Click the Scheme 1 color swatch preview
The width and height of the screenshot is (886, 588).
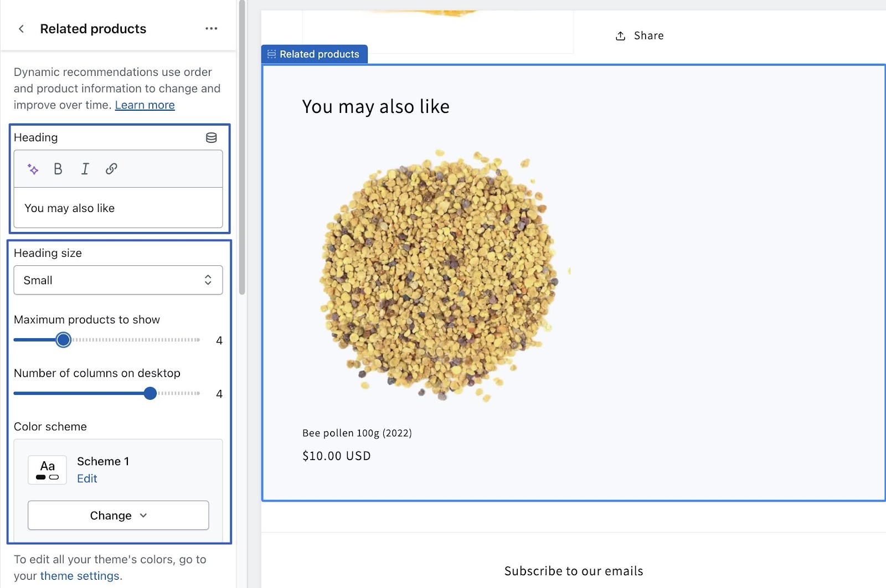(48, 470)
